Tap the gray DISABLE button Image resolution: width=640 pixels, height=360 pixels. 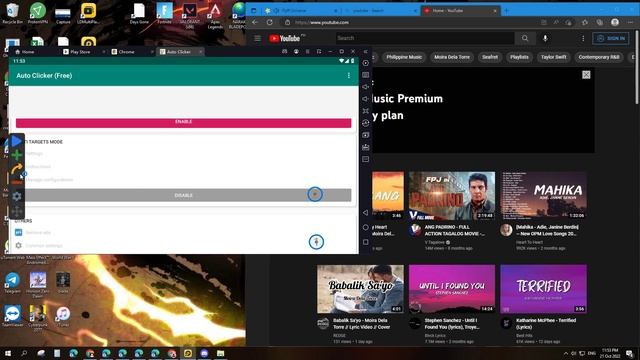(183, 195)
